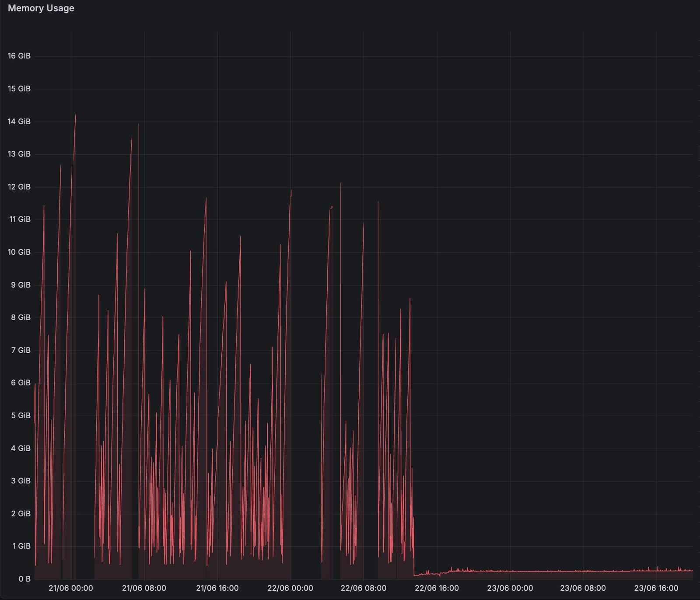Click the 21/06 16:00 time axis label
This screenshot has height=600, width=700.
(x=217, y=588)
